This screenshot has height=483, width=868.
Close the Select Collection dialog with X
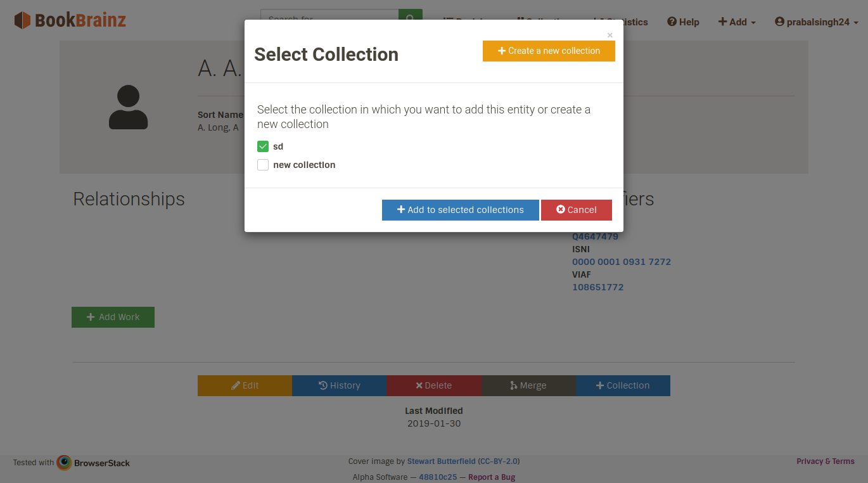click(610, 35)
